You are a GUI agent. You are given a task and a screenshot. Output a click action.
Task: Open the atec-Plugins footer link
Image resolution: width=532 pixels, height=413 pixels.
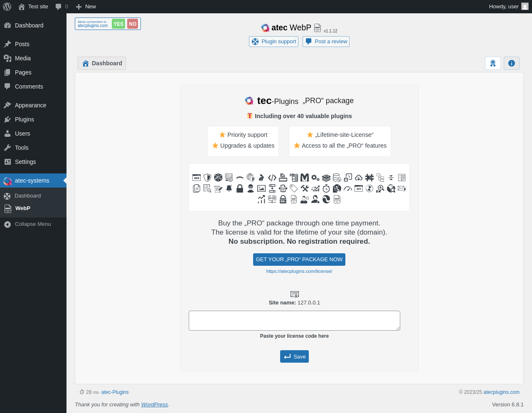[x=115, y=392]
